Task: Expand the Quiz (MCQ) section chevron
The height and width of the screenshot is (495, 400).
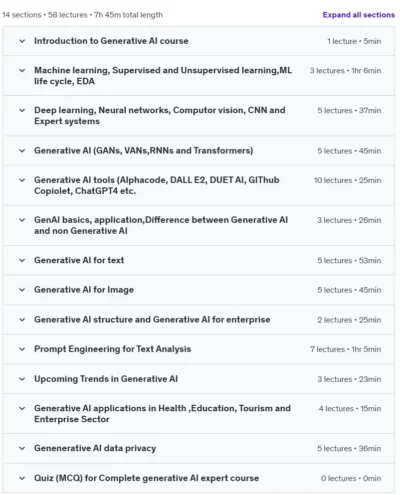Action: [22, 478]
